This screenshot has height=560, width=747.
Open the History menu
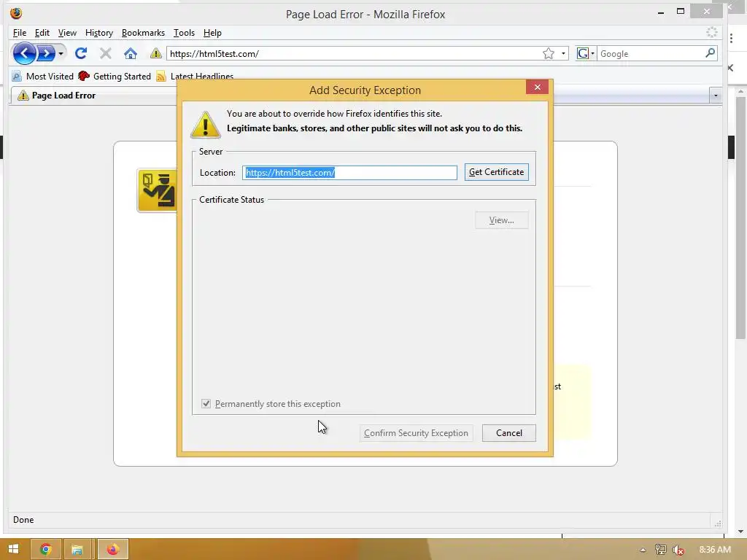click(99, 33)
